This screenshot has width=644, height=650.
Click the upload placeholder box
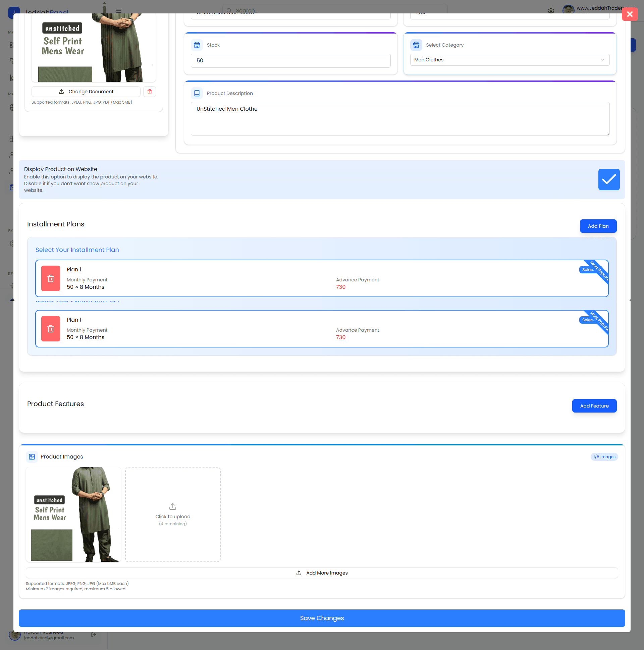pos(173,514)
